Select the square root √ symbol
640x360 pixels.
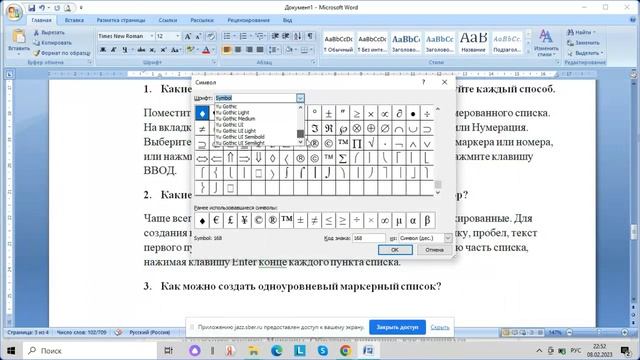coord(371,143)
